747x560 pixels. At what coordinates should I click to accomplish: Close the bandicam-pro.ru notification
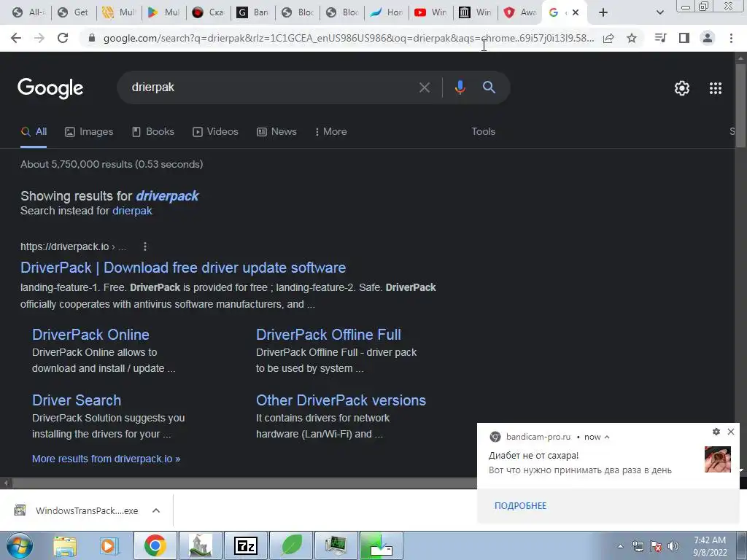731,432
